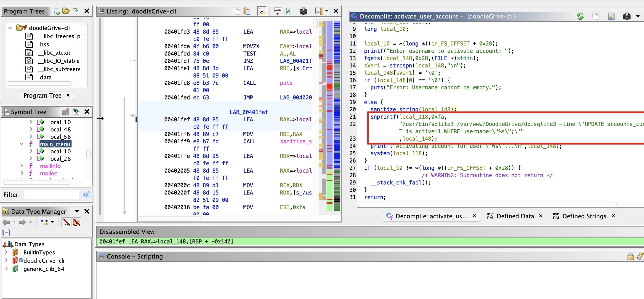Click the Listing paste clipboard icon

click(x=247, y=11)
